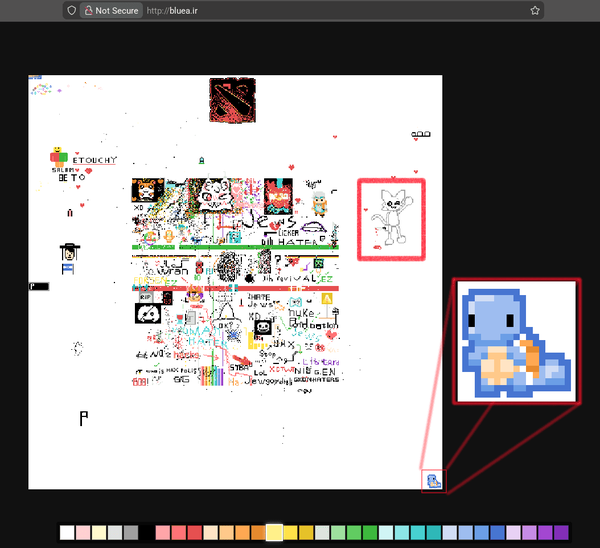Screen dimensions: 600x548
Task: Select the light gray swatch beside white-cream
Action: click(x=115, y=532)
